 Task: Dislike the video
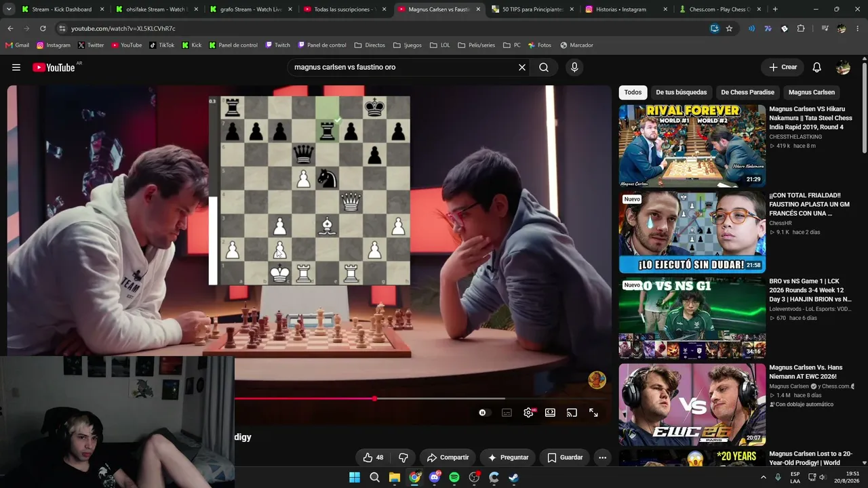point(403,457)
